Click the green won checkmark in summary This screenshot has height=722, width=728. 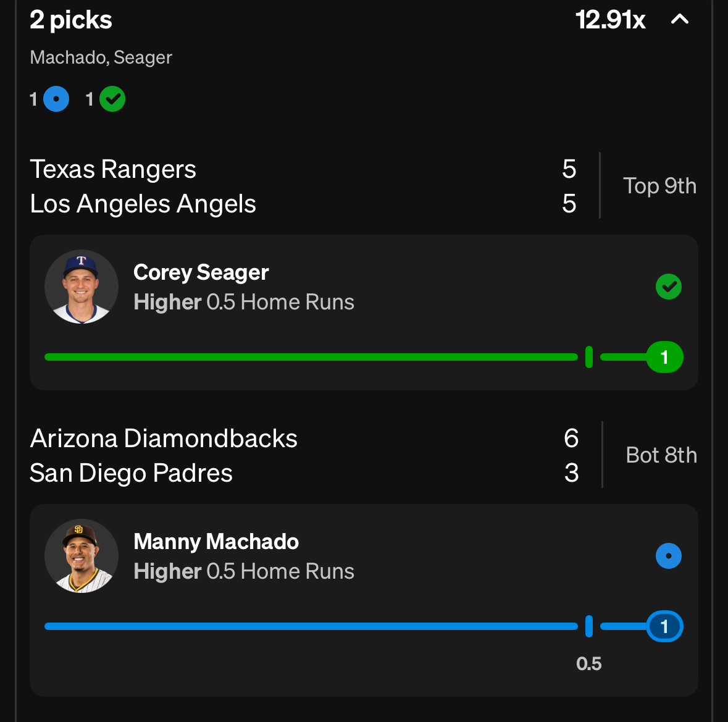click(112, 99)
